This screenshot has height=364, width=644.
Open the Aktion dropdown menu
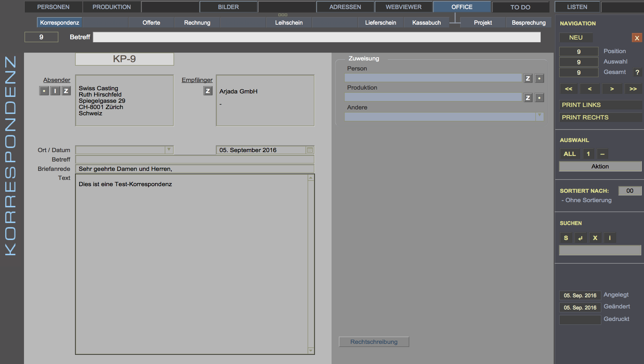point(600,166)
